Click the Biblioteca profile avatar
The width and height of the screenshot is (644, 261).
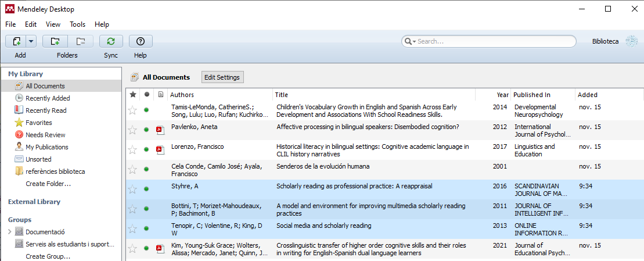[x=631, y=41]
